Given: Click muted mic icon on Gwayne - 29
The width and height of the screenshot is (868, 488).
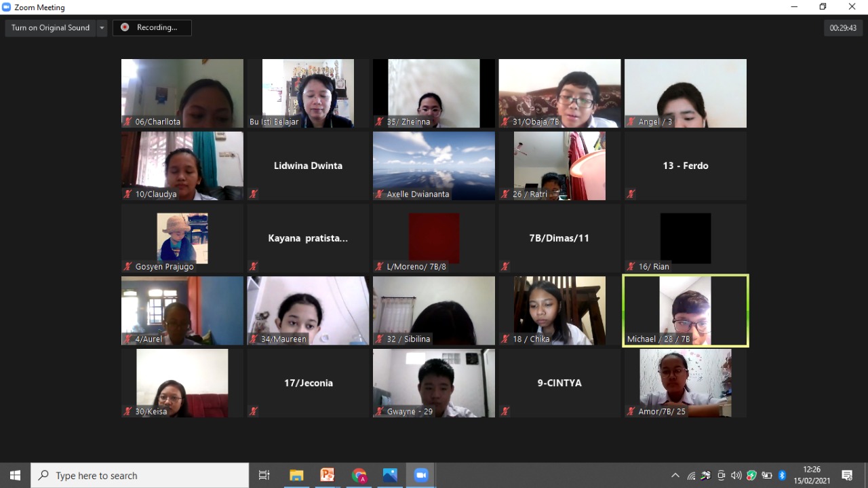Looking at the screenshot, I should (380, 411).
